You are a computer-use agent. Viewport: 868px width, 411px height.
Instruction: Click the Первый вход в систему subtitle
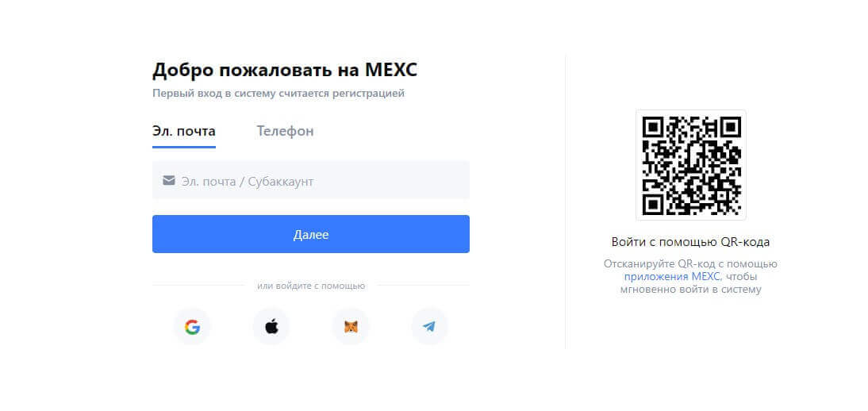pos(278,94)
